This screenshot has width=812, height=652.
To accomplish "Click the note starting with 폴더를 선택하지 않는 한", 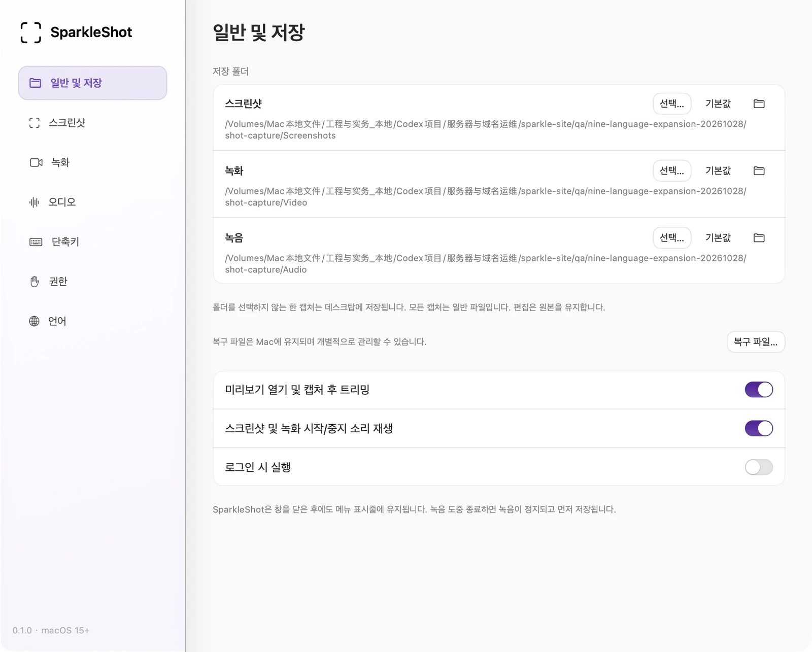I will pyautogui.click(x=409, y=307).
